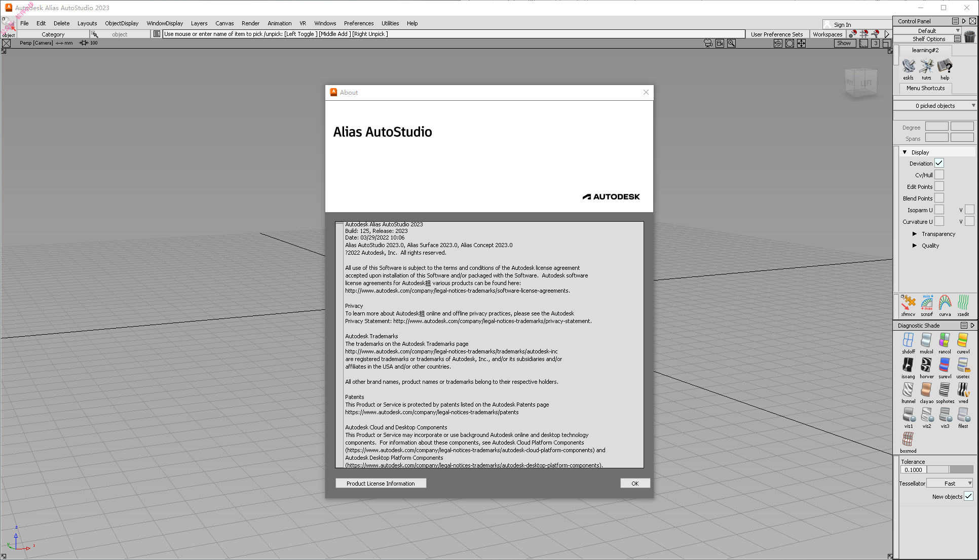Click the shelf trash can icon

pos(969,36)
